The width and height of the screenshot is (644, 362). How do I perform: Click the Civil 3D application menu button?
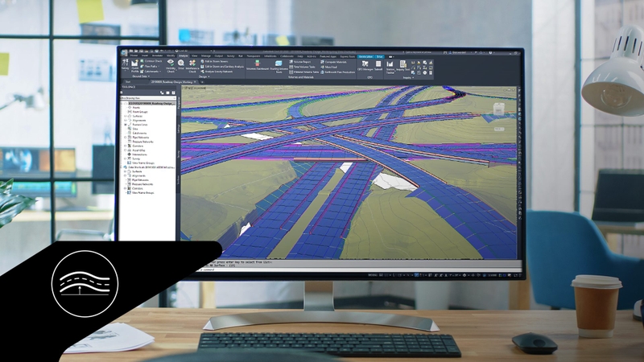click(x=124, y=53)
